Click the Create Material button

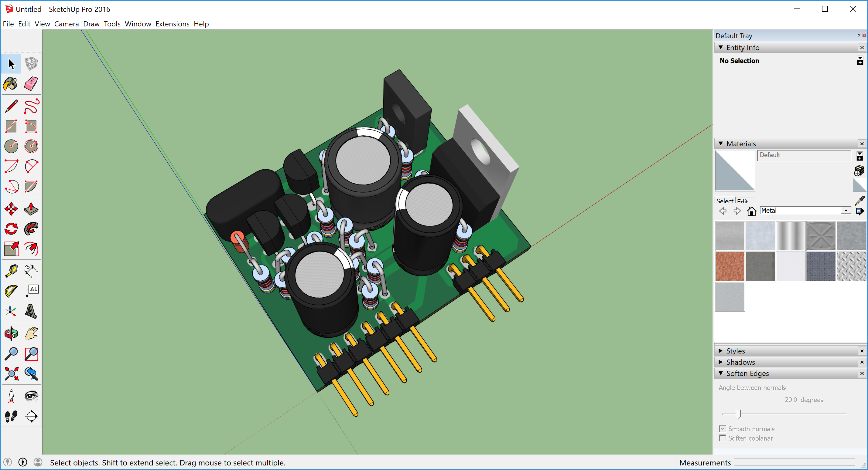pos(859,171)
